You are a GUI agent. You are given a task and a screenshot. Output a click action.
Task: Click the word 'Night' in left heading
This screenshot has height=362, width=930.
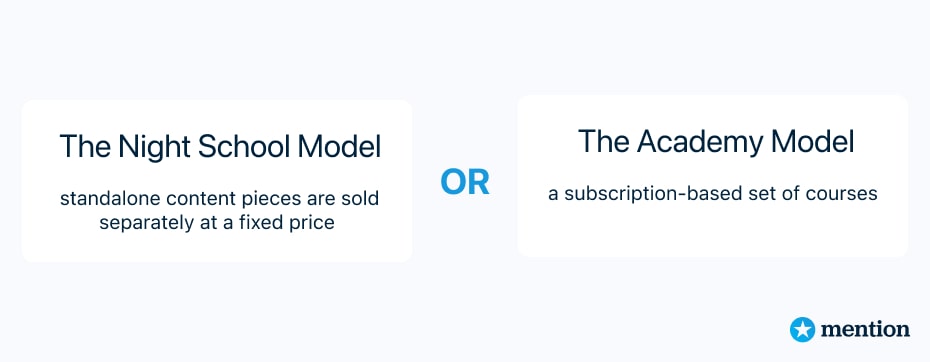click(154, 147)
